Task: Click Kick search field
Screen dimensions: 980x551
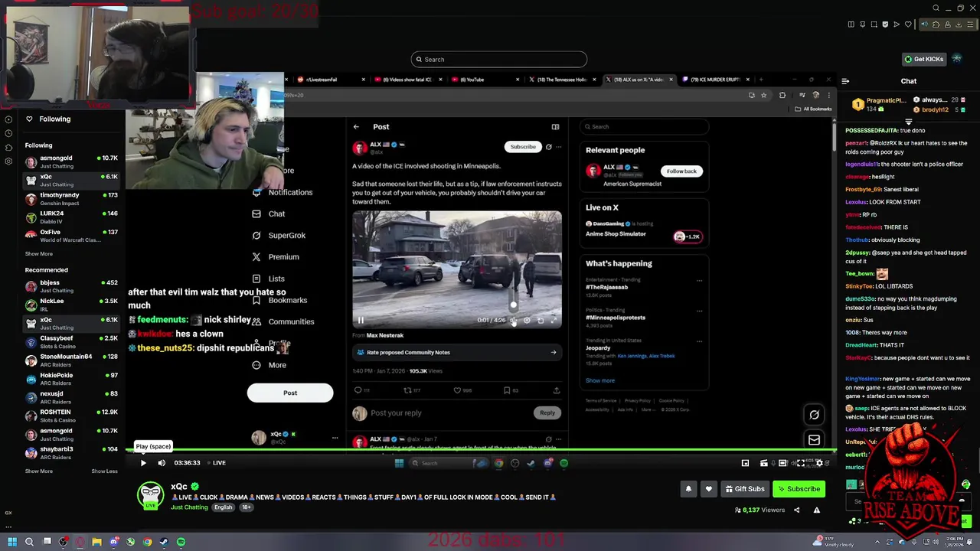Action: [x=499, y=59]
